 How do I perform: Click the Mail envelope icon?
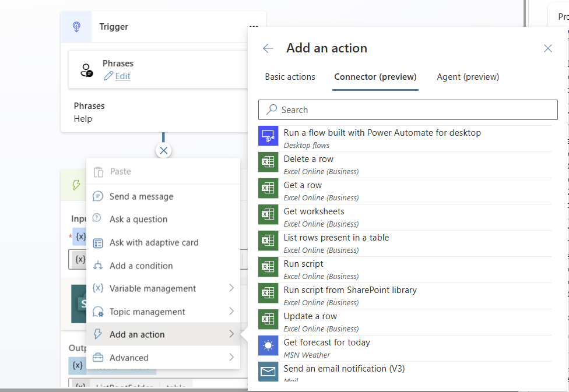(268, 371)
